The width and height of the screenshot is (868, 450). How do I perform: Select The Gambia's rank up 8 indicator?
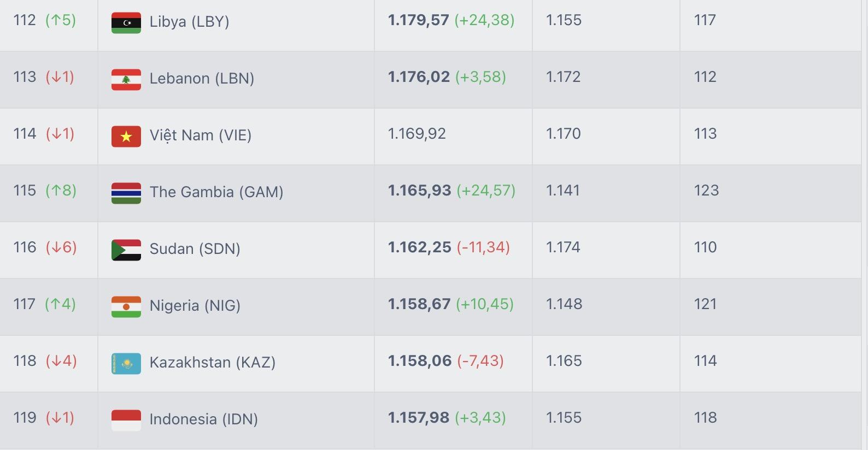[x=61, y=191]
